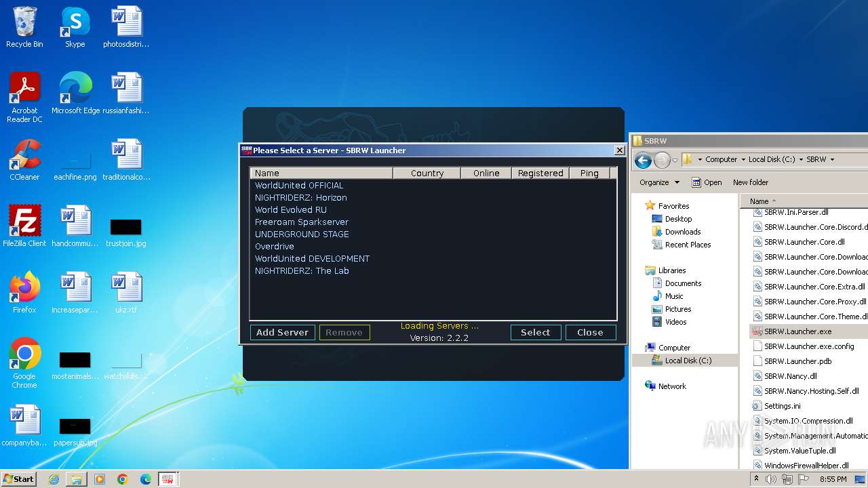Sort servers by Country column
The image size is (868, 488).
tap(427, 173)
